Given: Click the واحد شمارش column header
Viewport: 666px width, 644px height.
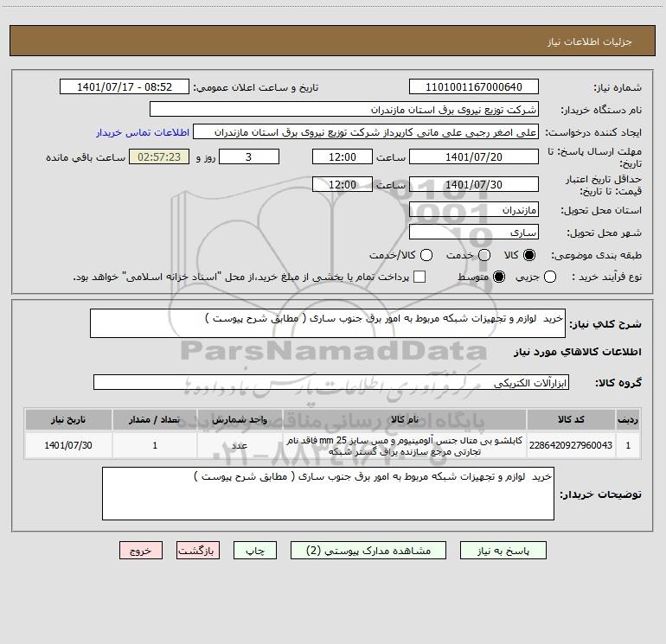Looking at the screenshot, I should coord(240,419).
